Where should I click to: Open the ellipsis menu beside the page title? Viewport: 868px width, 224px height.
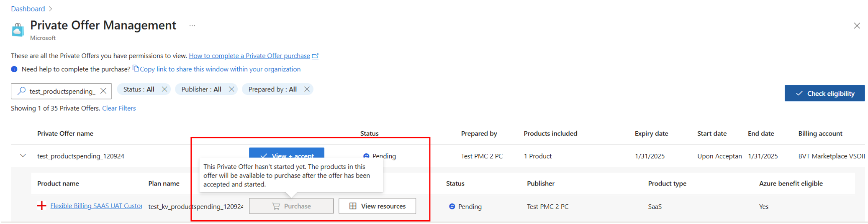[192, 26]
